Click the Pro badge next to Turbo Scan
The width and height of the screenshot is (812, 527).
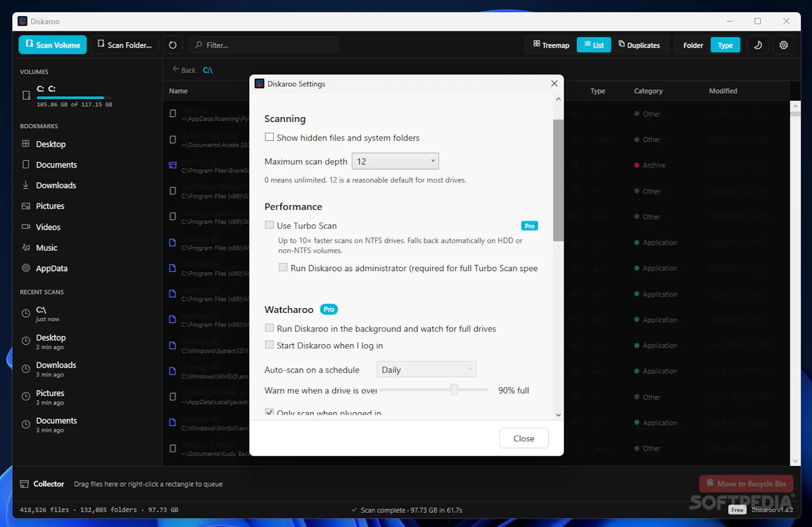tap(529, 226)
